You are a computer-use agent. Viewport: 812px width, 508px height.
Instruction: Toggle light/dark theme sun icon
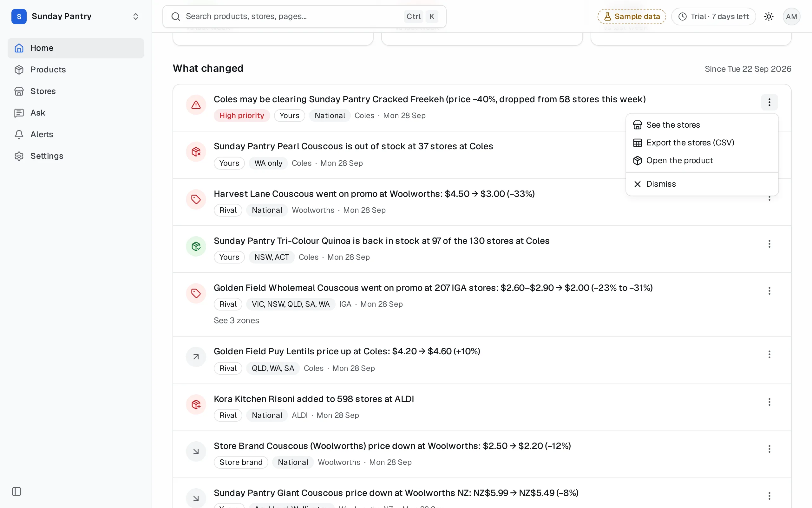click(x=769, y=17)
